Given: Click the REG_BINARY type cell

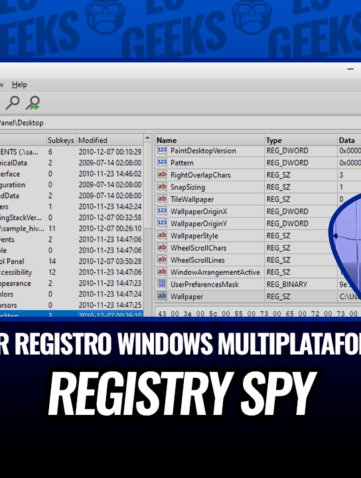Looking at the screenshot, I should click(286, 284).
